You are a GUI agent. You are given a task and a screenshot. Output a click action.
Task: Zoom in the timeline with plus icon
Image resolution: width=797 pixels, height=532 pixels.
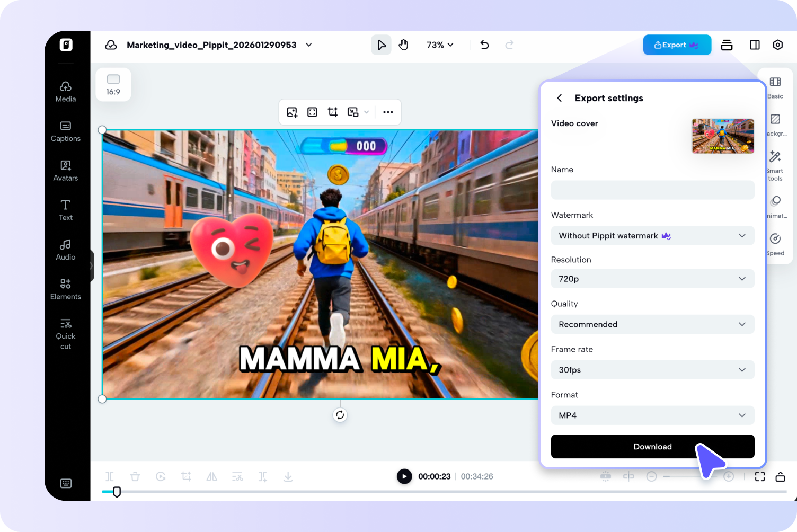(729, 476)
